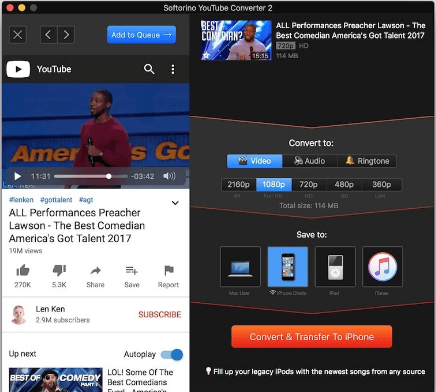Select 720p HD resolution

[x=309, y=184]
